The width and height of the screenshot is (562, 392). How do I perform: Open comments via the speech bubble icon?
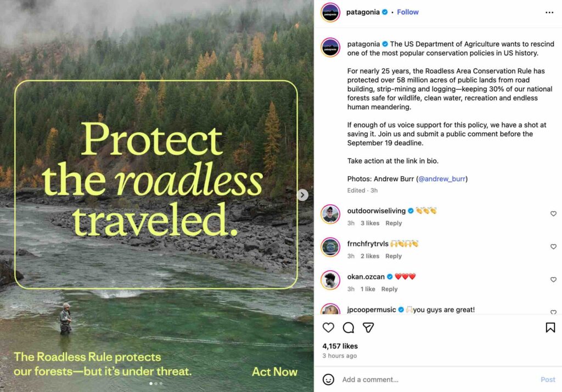click(349, 328)
